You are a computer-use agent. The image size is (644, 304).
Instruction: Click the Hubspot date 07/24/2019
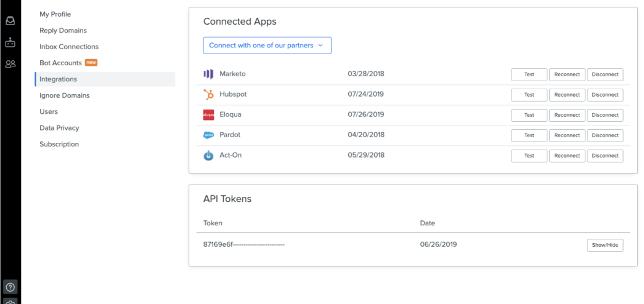pyautogui.click(x=365, y=94)
